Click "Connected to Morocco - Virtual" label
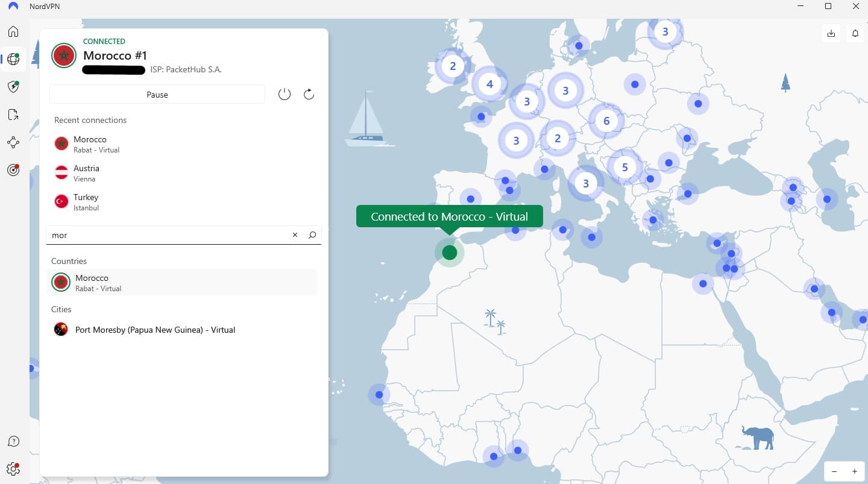868x484 pixels. tap(449, 216)
